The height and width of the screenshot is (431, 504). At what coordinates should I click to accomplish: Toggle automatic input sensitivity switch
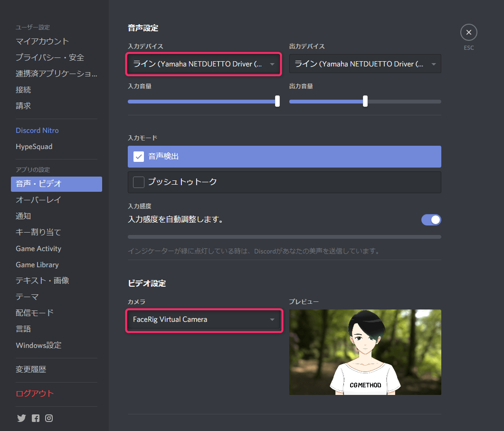click(x=431, y=220)
